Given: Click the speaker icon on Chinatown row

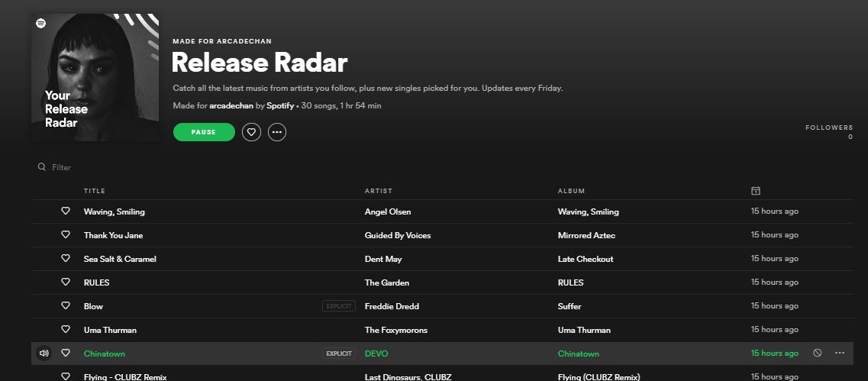Looking at the screenshot, I should coord(44,354).
